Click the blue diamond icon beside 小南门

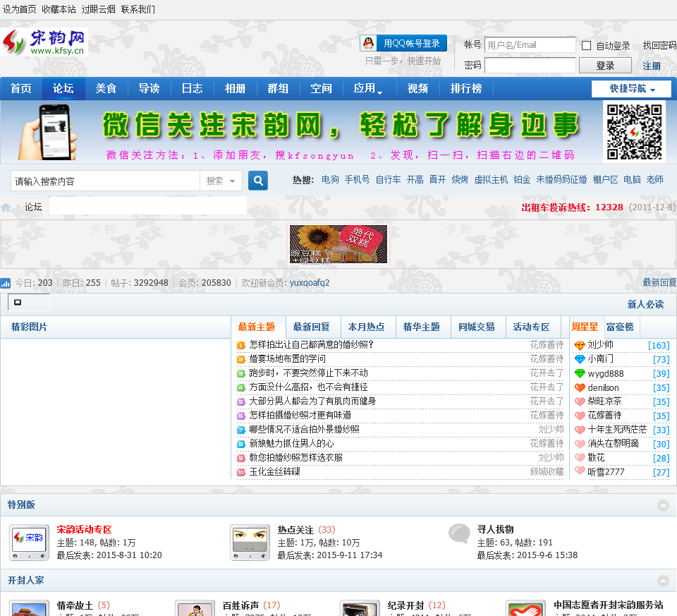coord(580,359)
